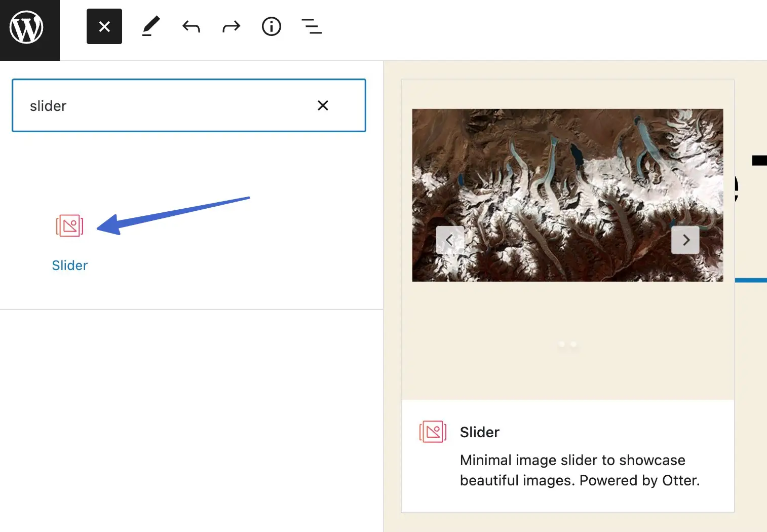Click the Undo arrow icon
Image resolution: width=767 pixels, height=532 pixels.
[x=190, y=26]
